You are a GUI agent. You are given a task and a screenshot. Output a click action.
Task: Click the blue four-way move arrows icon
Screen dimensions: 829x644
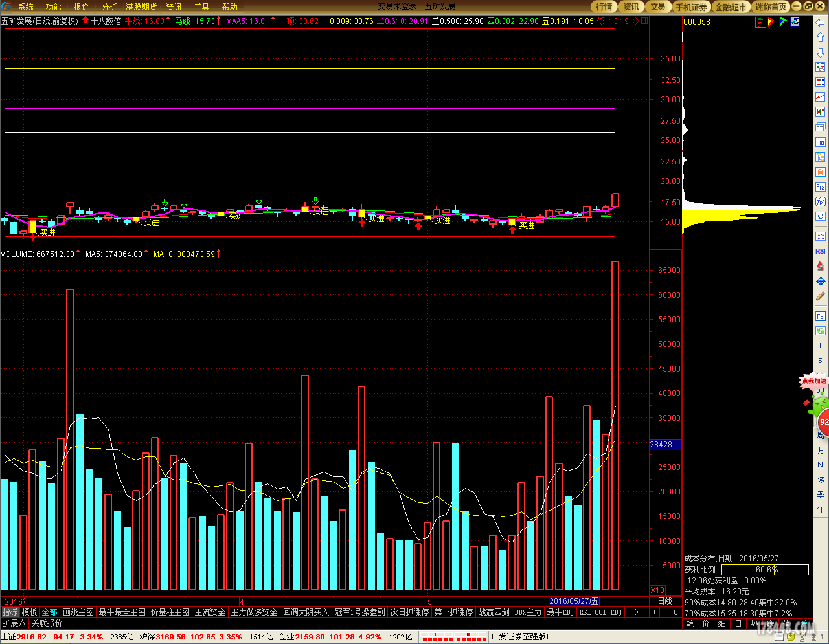click(821, 281)
